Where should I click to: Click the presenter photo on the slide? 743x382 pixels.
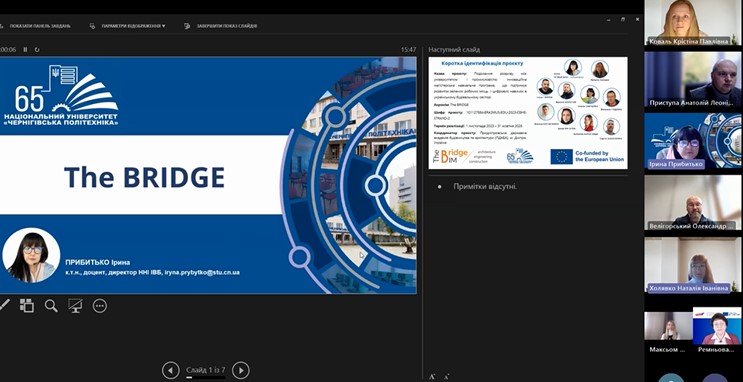(x=31, y=255)
